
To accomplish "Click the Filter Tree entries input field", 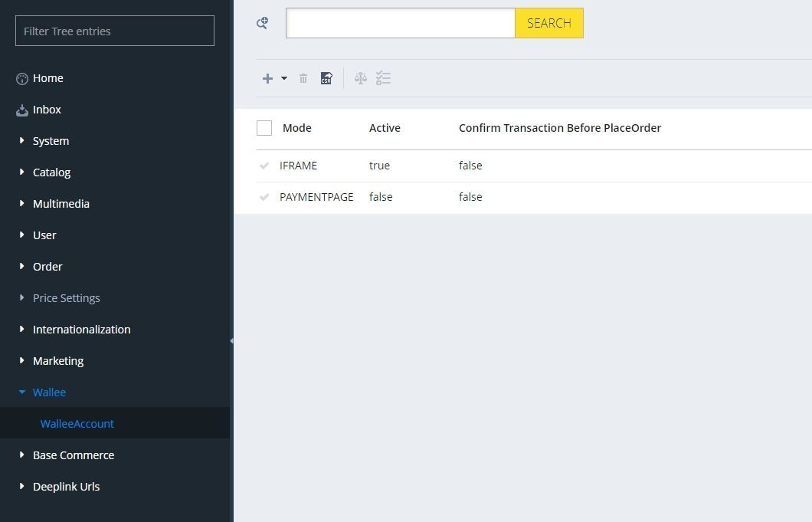I will [x=114, y=31].
